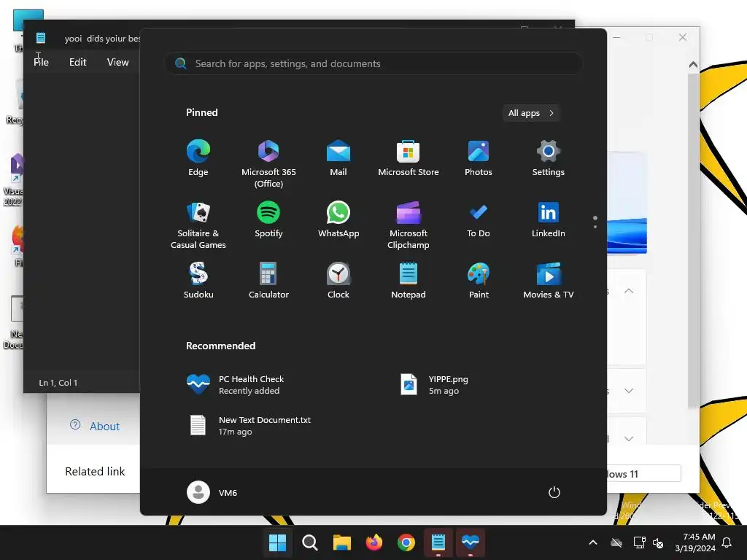Open WhatsApp pinned app
This screenshot has height=560, width=747.
[338, 219]
